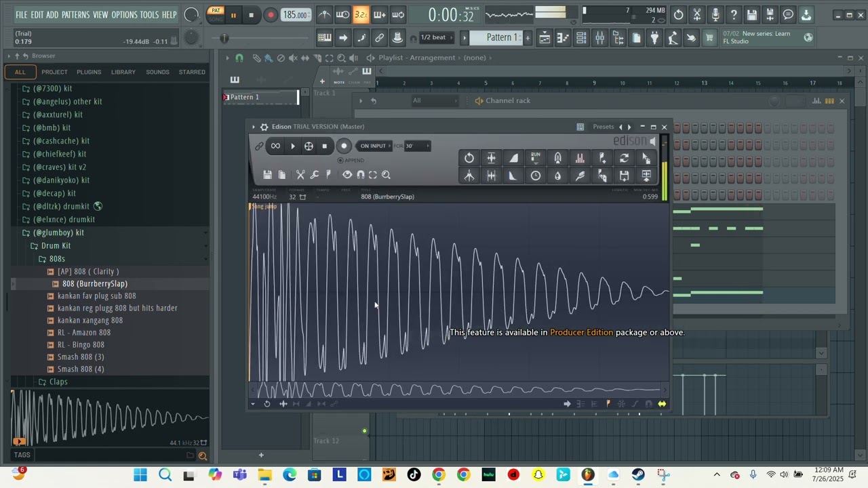Open Edison ON INPUT recording mode dropdown
This screenshot has width=868, height=488.
[373, 146]
